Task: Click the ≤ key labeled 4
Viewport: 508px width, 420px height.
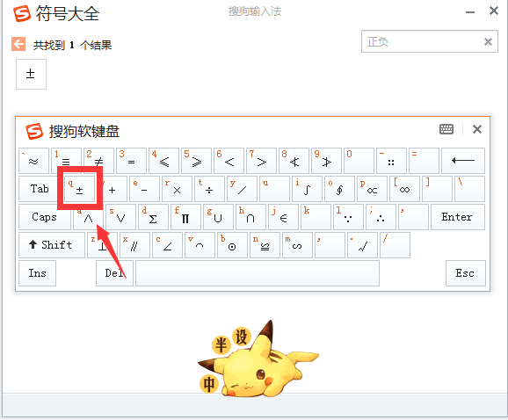Action: [x=164, y=161]
